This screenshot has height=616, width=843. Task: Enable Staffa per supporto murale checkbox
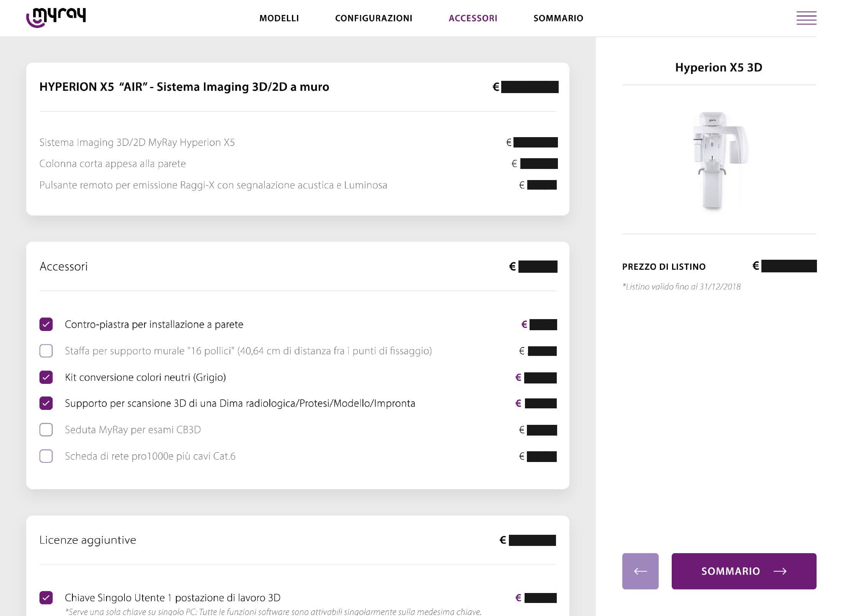tap(46, 351)
